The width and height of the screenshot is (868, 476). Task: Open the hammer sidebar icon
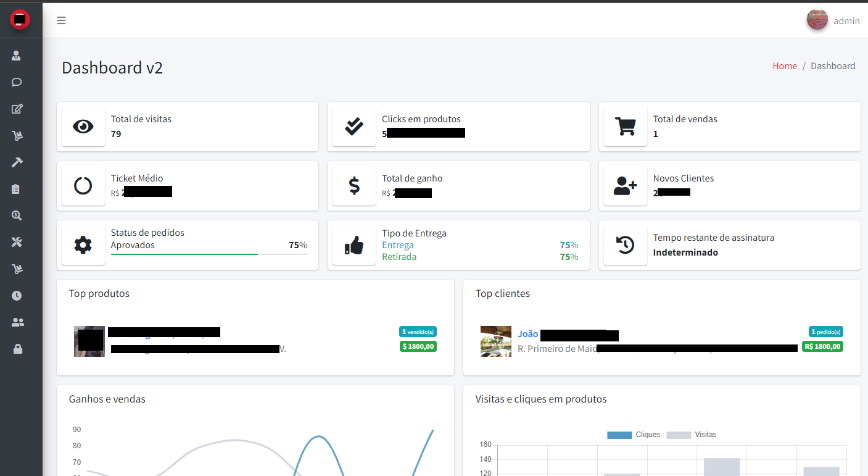click(17, 162)
